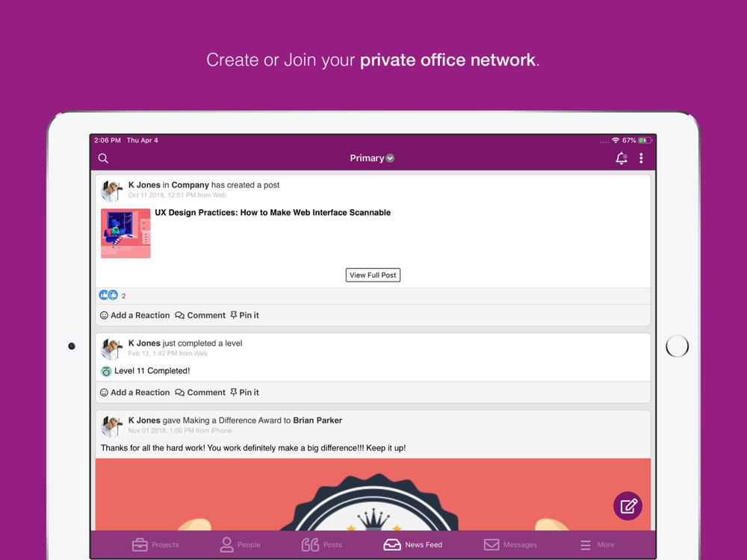Viewport: 747px width, 560px height.
Task: Click the Oct 11 2018 post timestamp
Action: pos(177,195)
